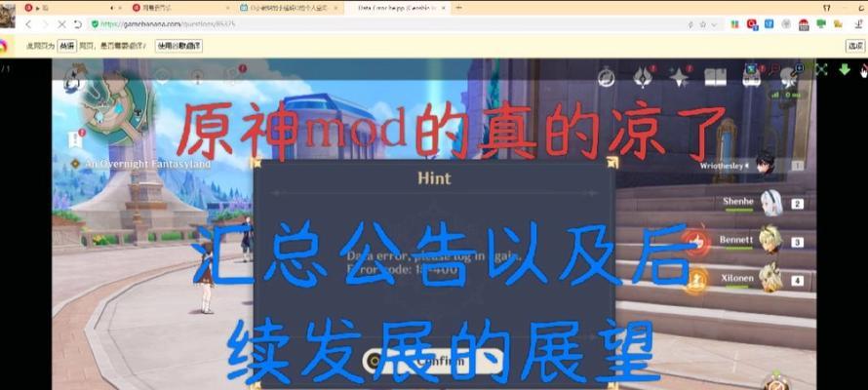868x390 pixels.
Task: Stop page loading with the X button
Action: tap(61, 24)
